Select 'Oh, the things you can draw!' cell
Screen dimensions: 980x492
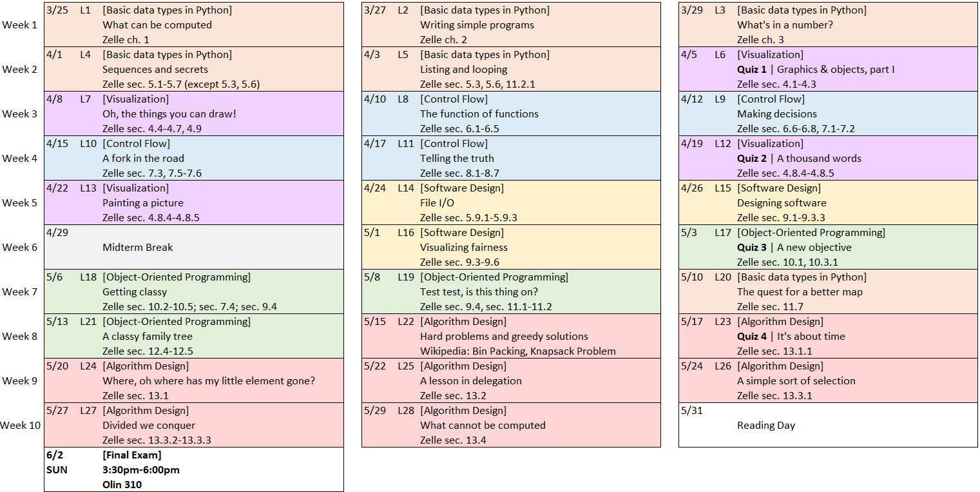click(x=169, y=114)
